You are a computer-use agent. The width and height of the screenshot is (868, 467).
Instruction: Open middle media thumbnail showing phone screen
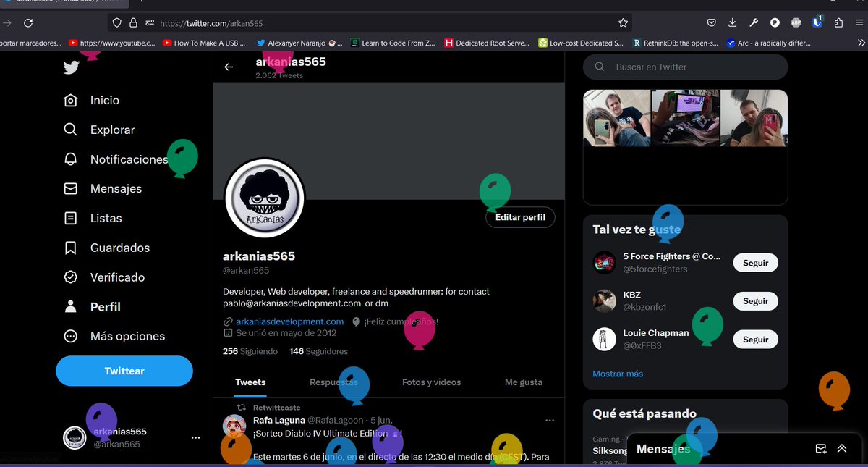click(x=686, y=118)
